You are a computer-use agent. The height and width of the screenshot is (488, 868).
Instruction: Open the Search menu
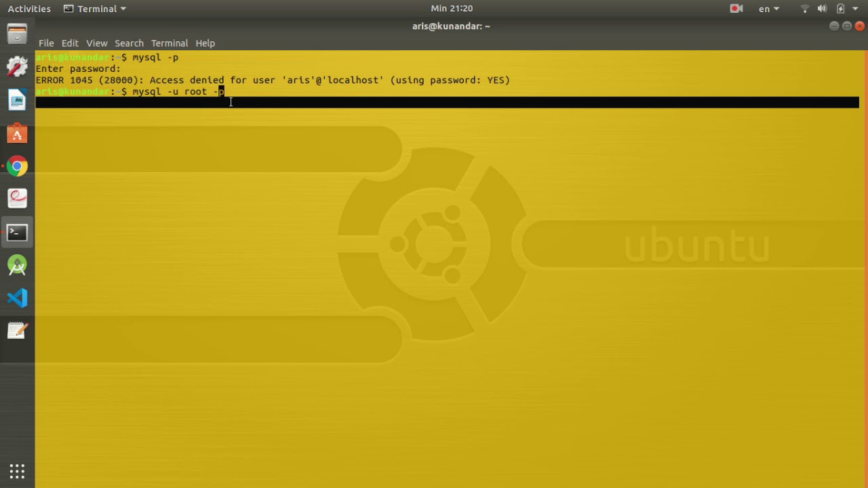click(129, 43)
